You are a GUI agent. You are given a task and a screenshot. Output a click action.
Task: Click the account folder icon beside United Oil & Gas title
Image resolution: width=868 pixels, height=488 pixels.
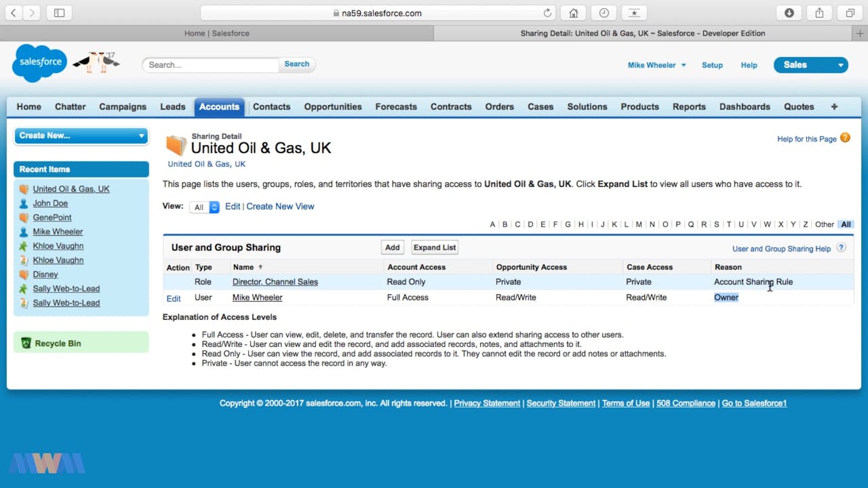click(176, 146)
